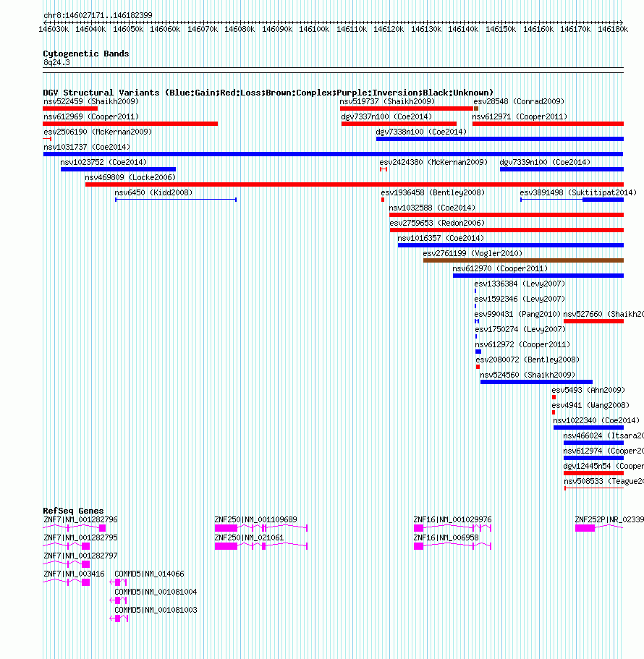This screenshot has height=659, width=644.
Task: Select the nsv1016357 (Coe2014) label
Action: (x=441, y=238)
